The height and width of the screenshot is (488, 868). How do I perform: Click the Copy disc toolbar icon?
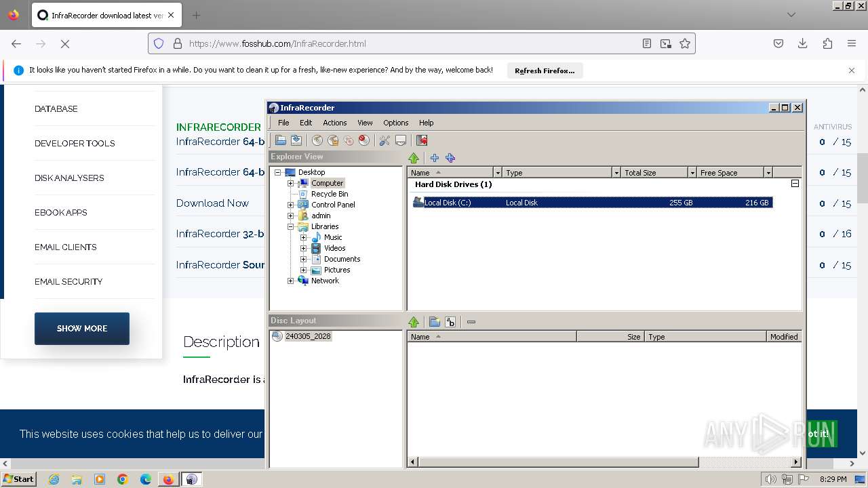[349, 140]
